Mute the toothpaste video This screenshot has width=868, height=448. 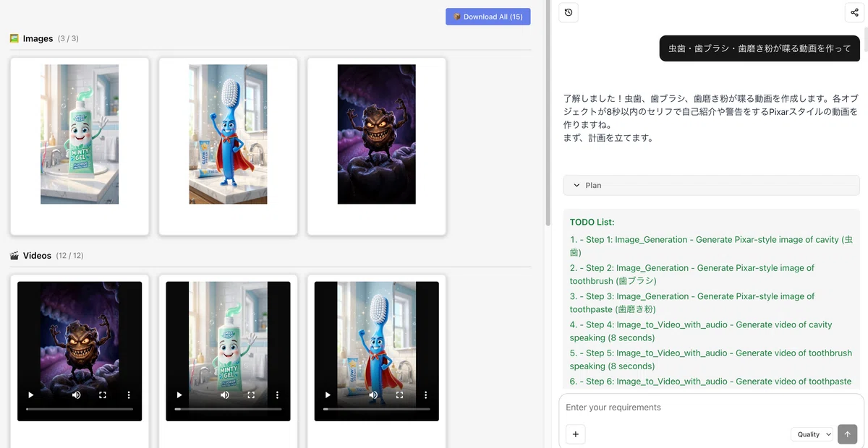click(x=224, y=395)
